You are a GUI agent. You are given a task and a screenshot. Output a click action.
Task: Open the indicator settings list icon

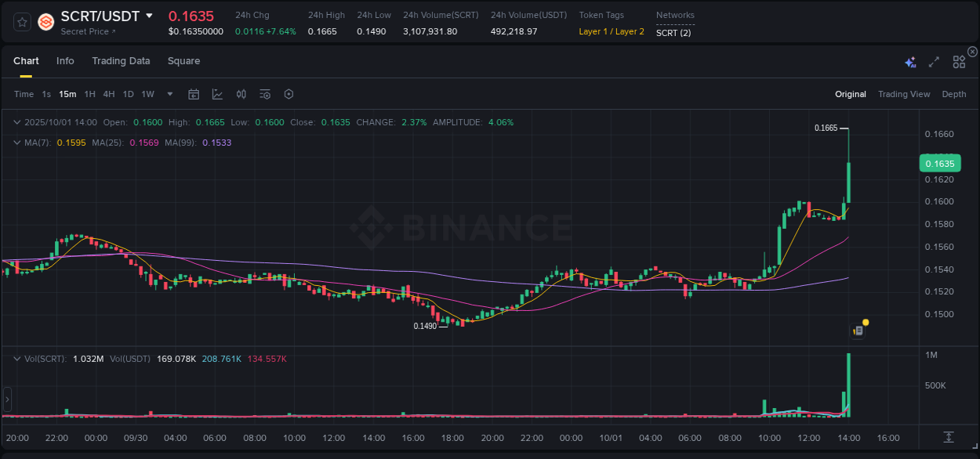265,93
